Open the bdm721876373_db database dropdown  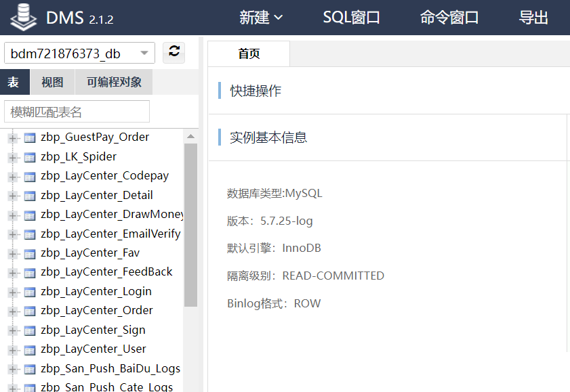point(79,53)
